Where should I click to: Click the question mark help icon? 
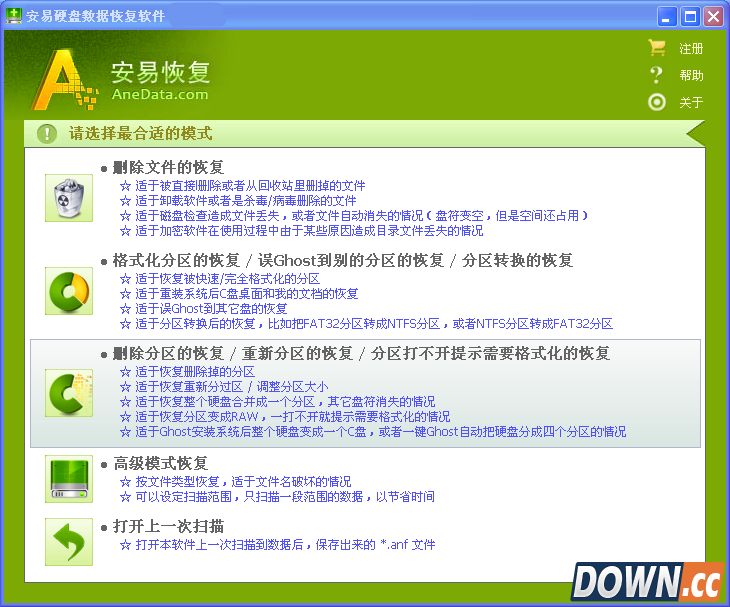[656, 75]
